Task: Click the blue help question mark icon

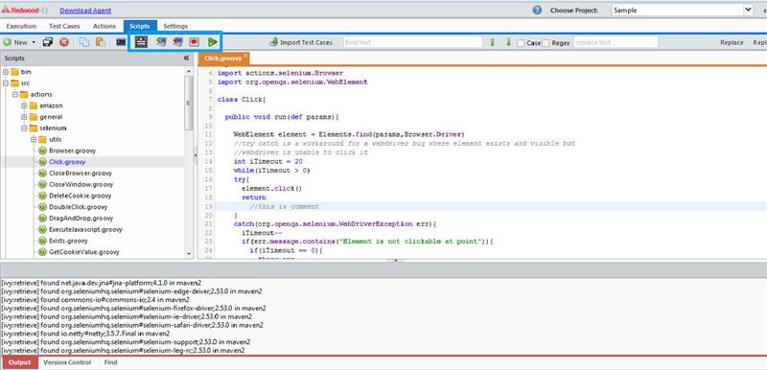Action: (x=537, y=10)
